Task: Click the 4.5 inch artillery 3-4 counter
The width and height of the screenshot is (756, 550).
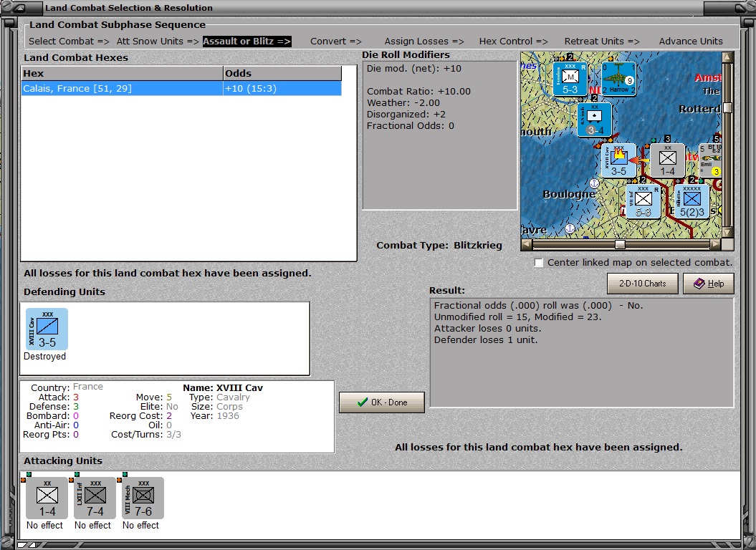Action: [x=595, y=120]
